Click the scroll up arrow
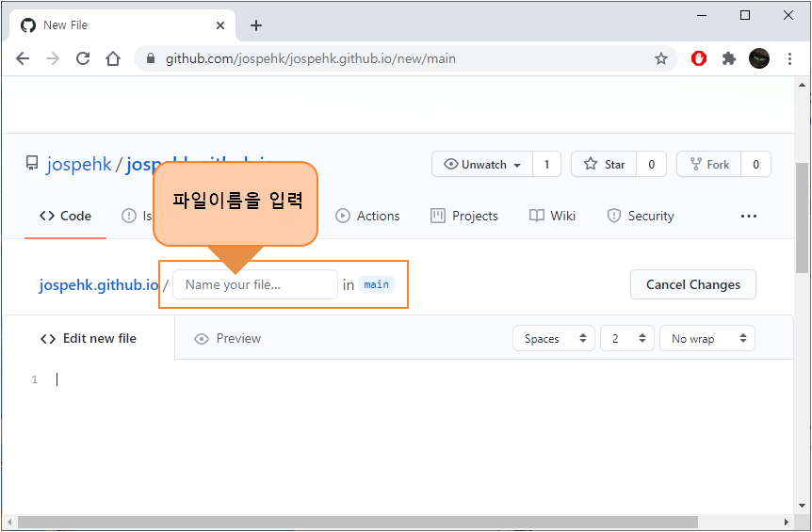Image resolution: width=812 pixels, height=532 pixels. [802, 85]
